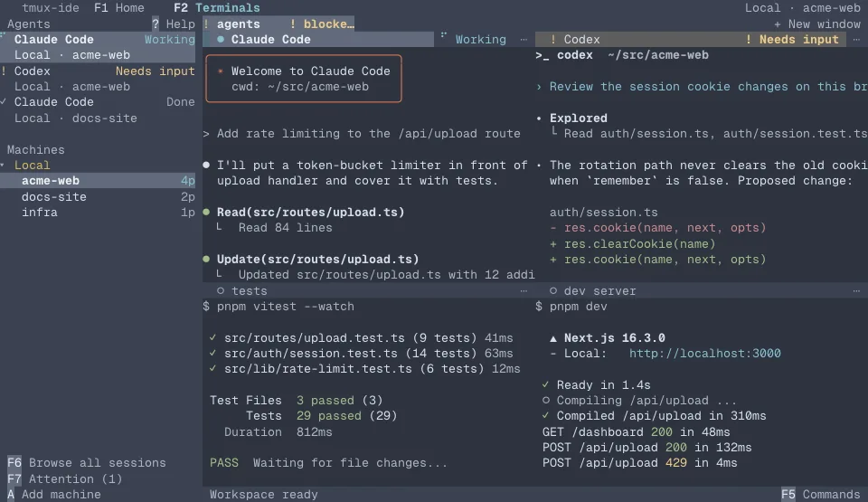
Task: Click F6 Browse all sessions
Action: click(x=87, y=463)
